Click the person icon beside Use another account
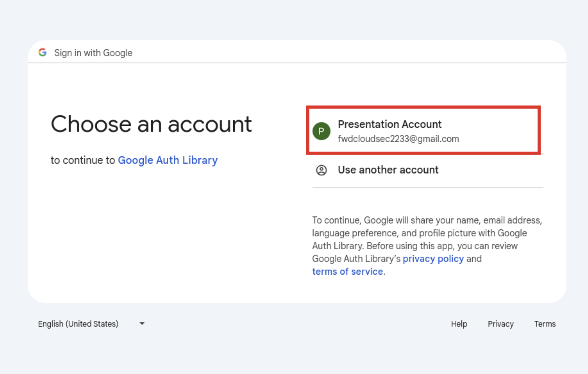Screen dimensions: 588x374 pos(321,170)
